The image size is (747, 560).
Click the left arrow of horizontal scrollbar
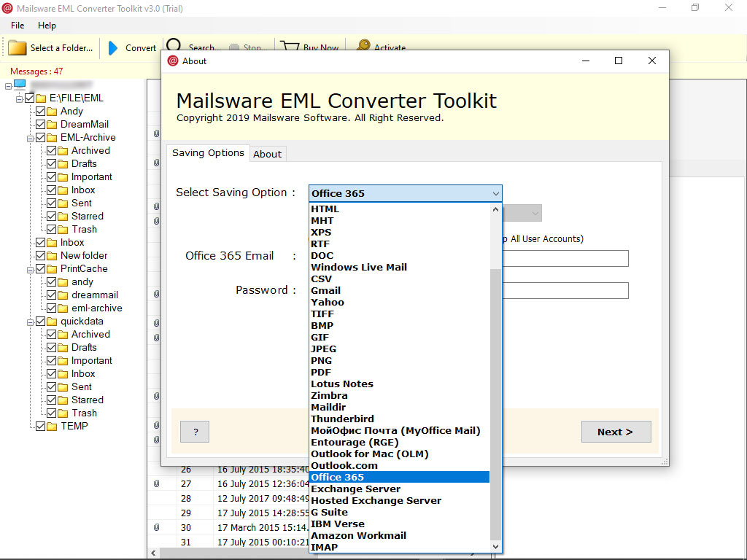click(153, 553)
